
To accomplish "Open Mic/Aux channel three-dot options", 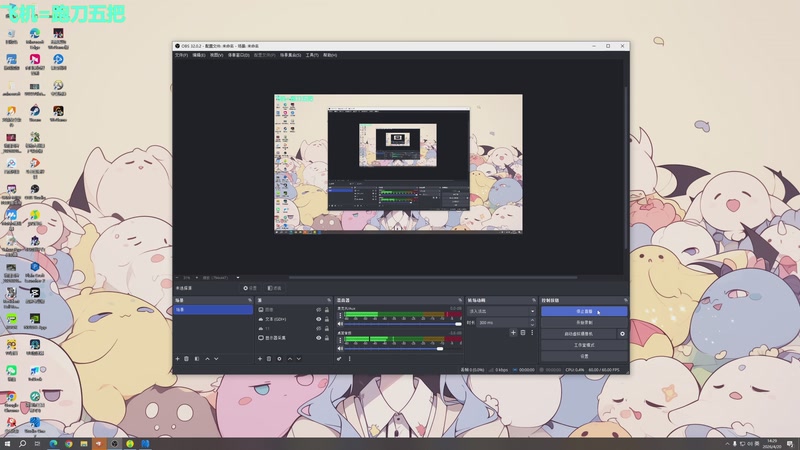I will pos(340,315).
